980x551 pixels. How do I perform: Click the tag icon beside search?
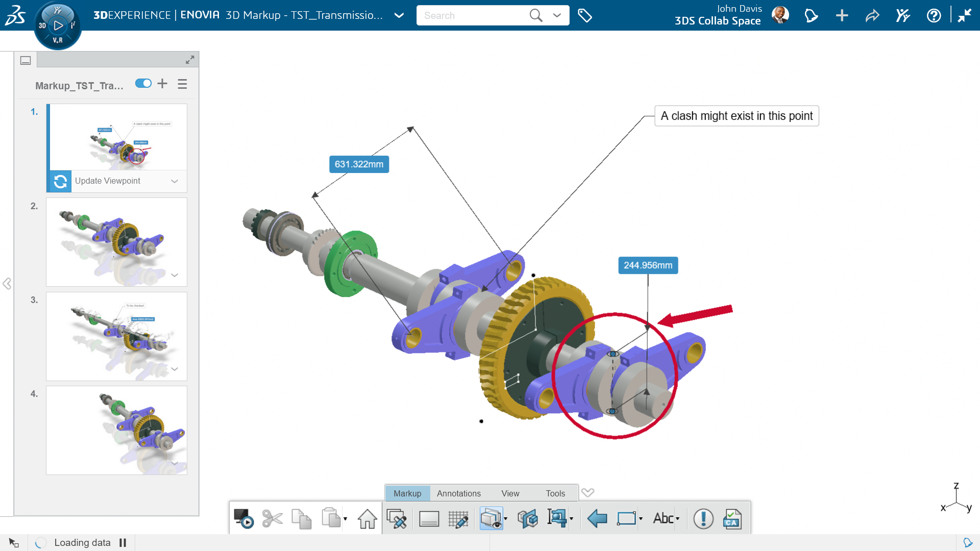(585, 15)
